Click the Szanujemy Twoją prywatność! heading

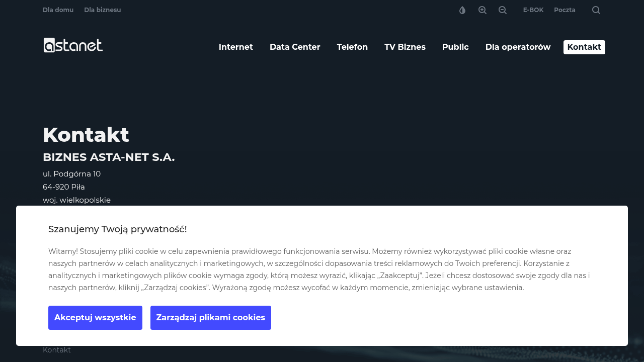pyautogui.click(x=118, y=229)
